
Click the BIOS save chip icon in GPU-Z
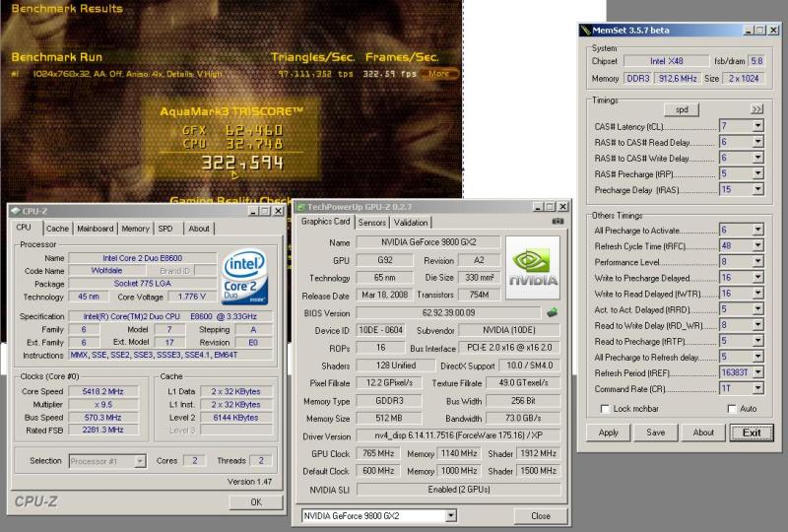[552, 312]
